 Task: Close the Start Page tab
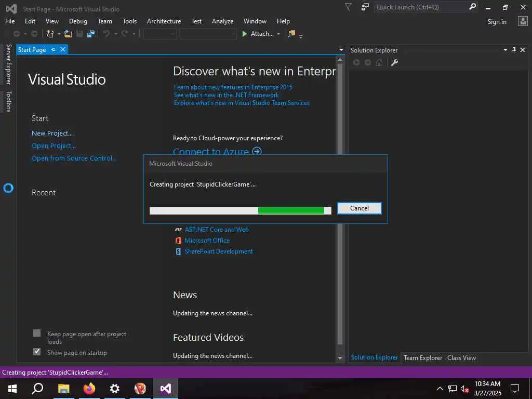pyautogui.click(x=63, y=49)
